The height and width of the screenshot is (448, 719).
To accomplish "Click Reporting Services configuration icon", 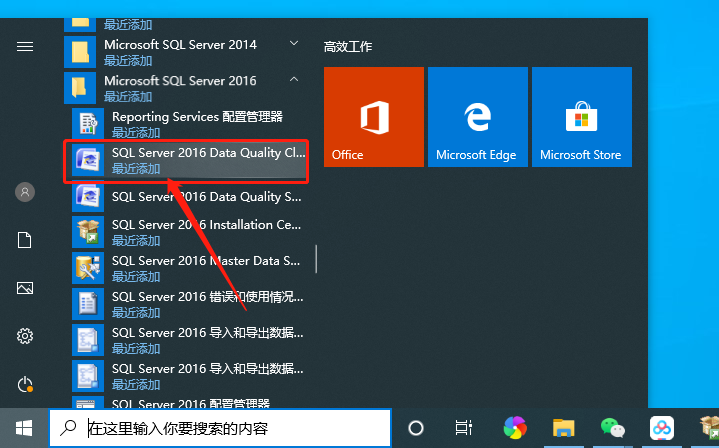I will coord(88,124).
